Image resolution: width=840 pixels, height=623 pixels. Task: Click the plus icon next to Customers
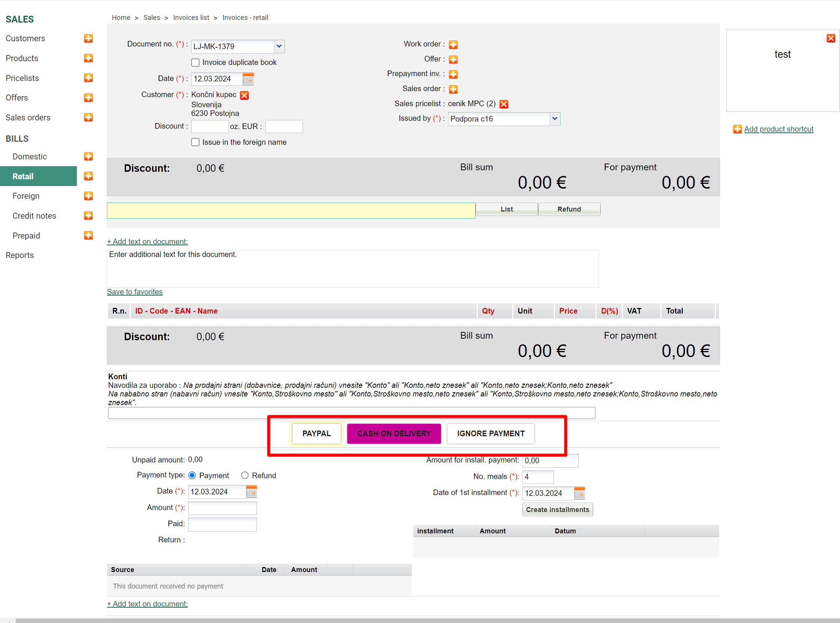(x=88, y=39)
